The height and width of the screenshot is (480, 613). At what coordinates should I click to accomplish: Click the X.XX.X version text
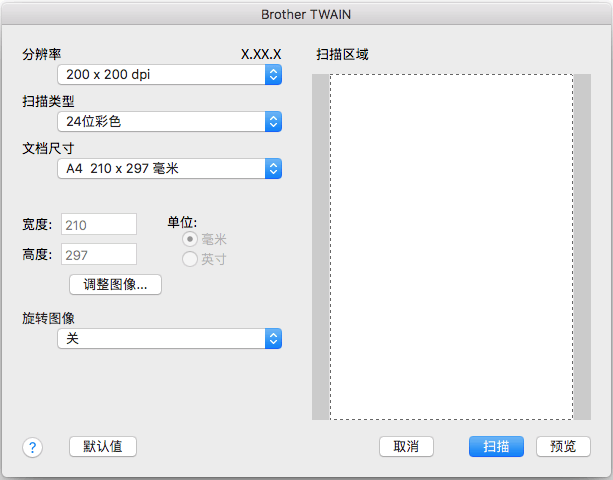pos(261,54)
